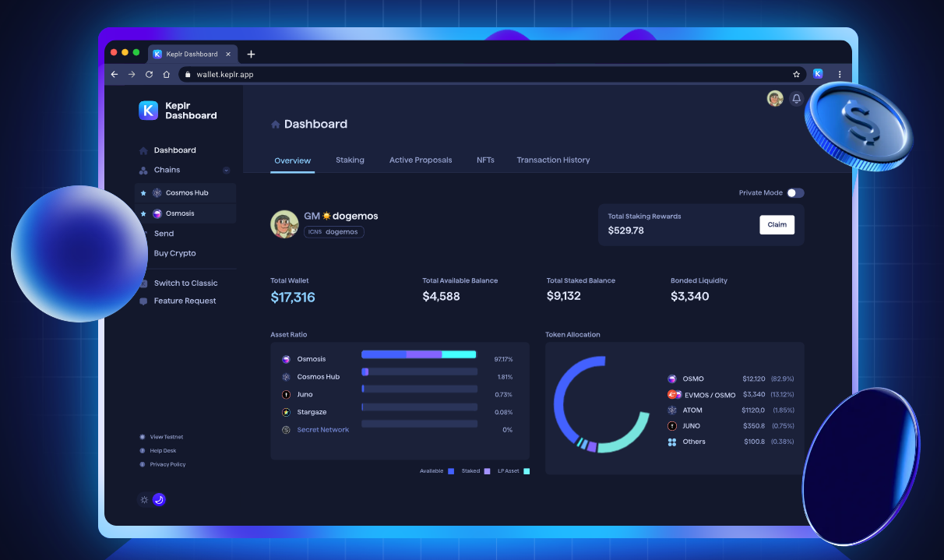The width and height of the screenshot is (944, 560).
Task: Open the Staking tab
Action: pos(350,160)
